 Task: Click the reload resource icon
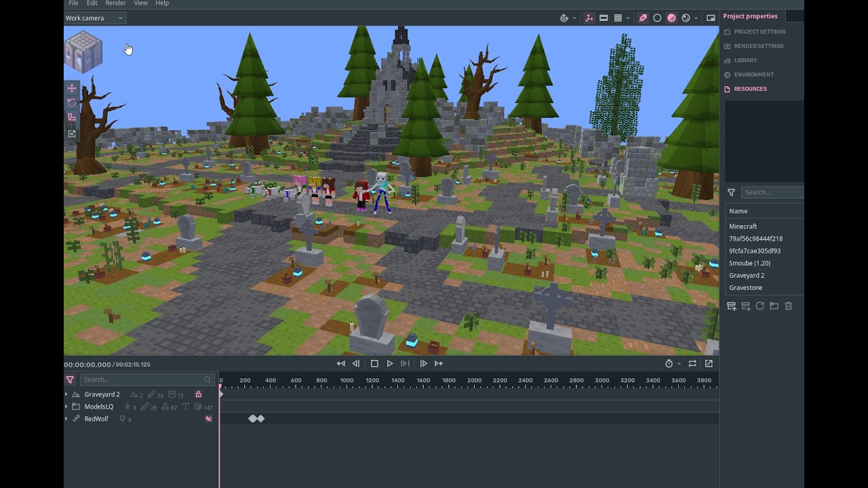760,306
